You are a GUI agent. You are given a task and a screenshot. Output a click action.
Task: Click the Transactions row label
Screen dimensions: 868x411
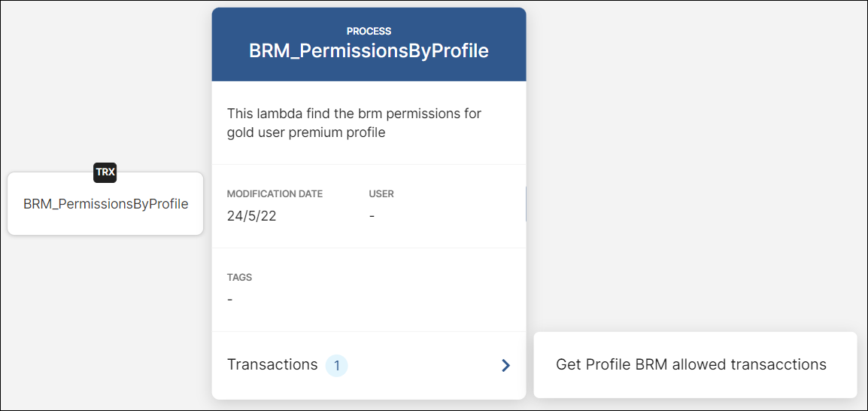tap(272, 365)
